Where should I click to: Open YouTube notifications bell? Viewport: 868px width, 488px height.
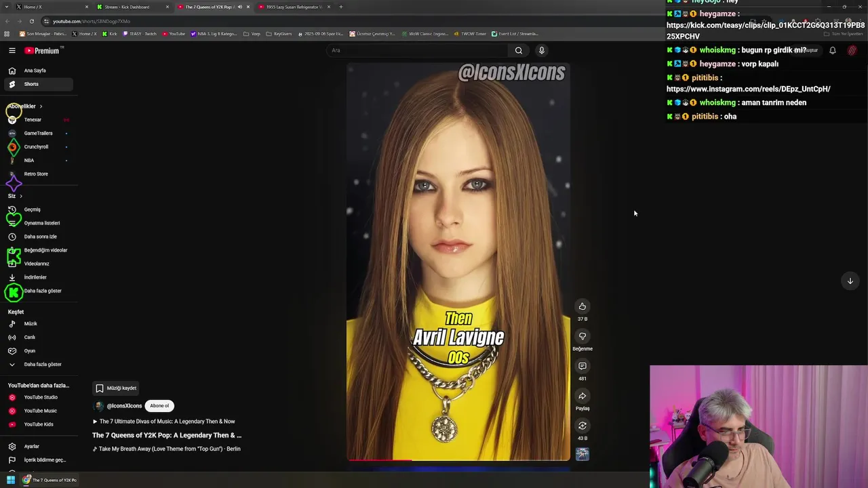pos(833,50)
